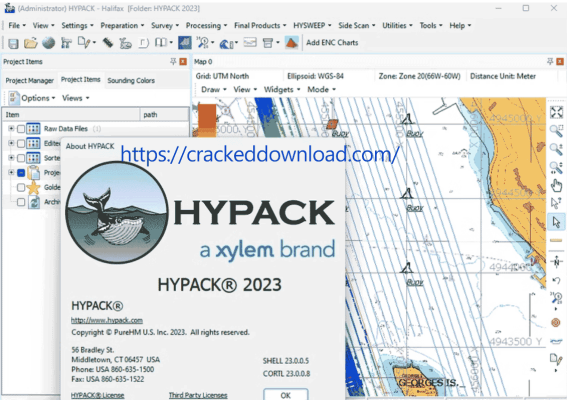567x400 pixels.
Task: Expand the Edited Data Files tree node
Action: point(11,143)
